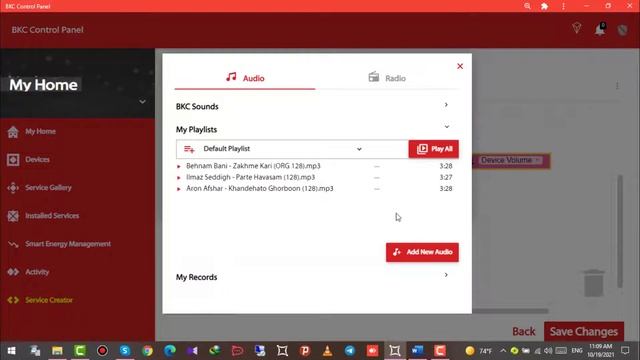640x360 pixels.
Task: Open Telegram from the taskbar
Action: pyautogui.click(x=350, y=351)
